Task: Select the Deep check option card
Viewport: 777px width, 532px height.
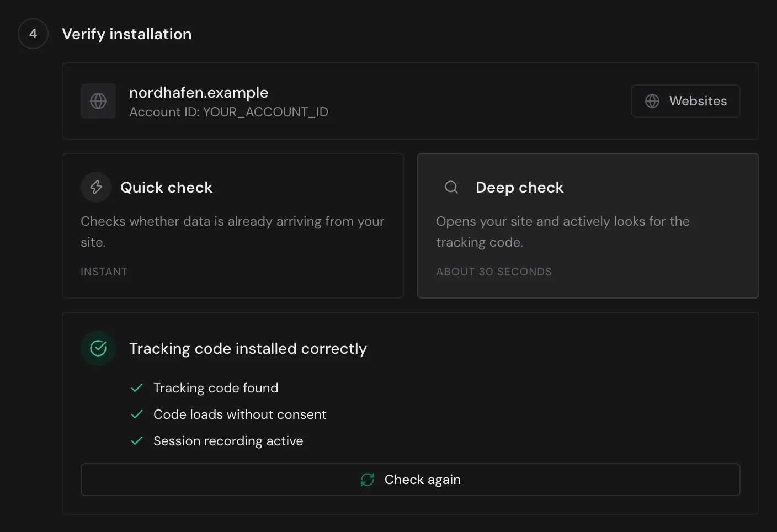Action: click(588, 226)
